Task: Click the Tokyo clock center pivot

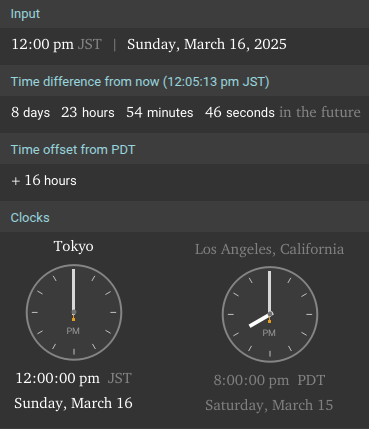Action: point(74,312)
